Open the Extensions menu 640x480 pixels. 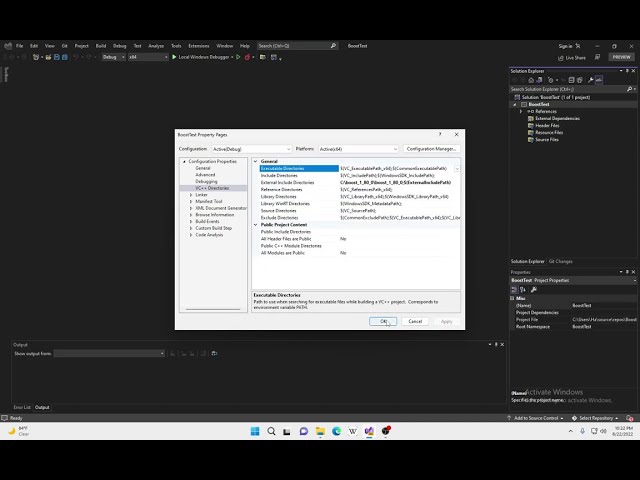[199, 46]
